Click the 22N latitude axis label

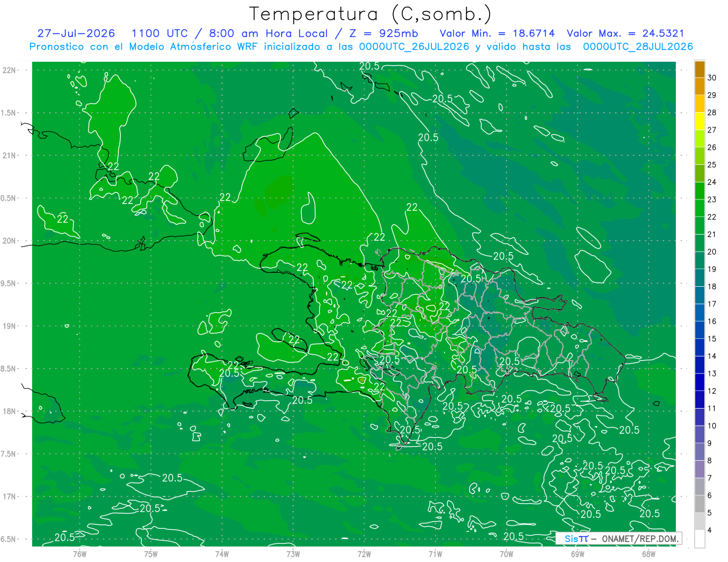pos(9,70)
